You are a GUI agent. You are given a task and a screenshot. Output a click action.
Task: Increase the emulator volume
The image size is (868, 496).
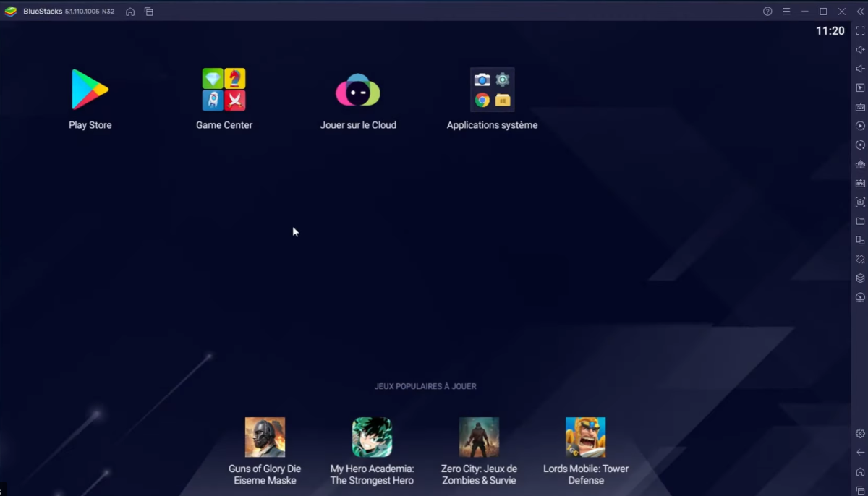click(x=860, y=50)
